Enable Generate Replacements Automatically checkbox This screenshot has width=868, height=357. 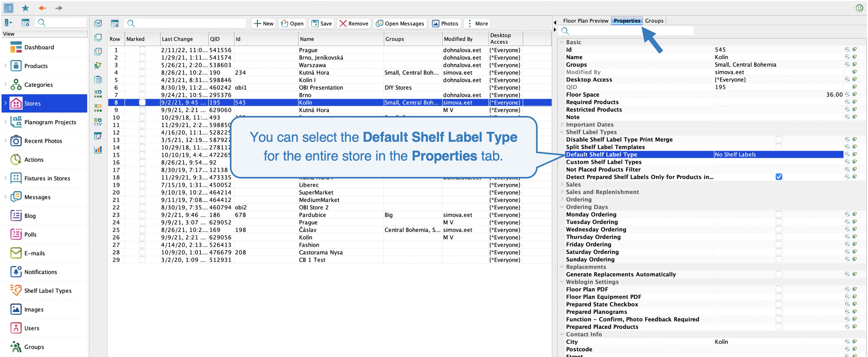(779, 274)
